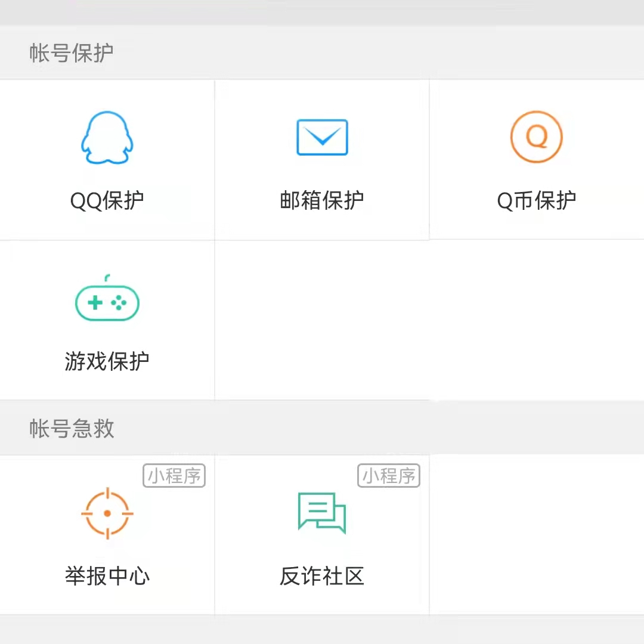Tap the 小程序 badge on 举报中心
Screen dimensions: 644x644
tap(174, 476)
